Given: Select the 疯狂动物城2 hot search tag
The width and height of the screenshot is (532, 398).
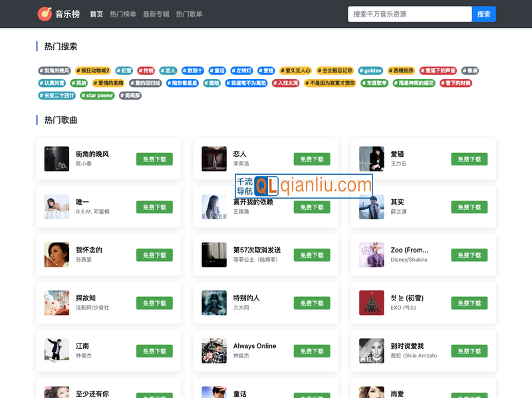Looking at the screenshot, I should (92, 70).
